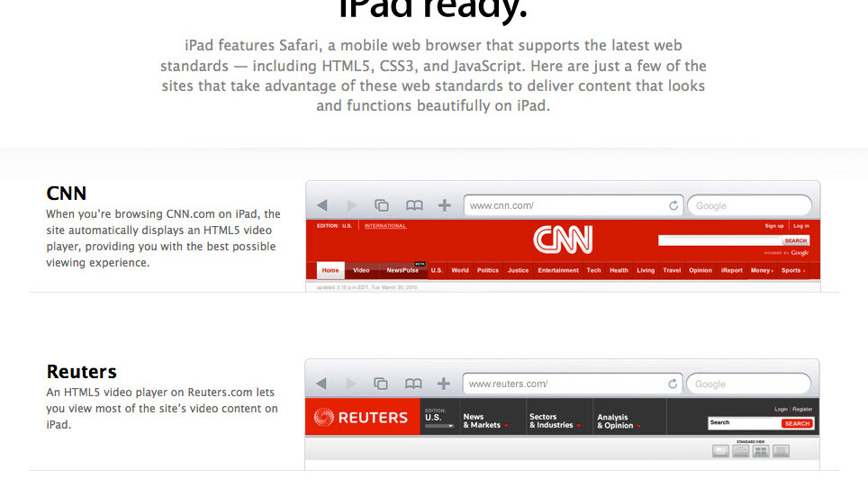Expand the Reuters Analysis & Opinion menu
The width and height of the screenshot is (868, 488).
pos(619,421)
